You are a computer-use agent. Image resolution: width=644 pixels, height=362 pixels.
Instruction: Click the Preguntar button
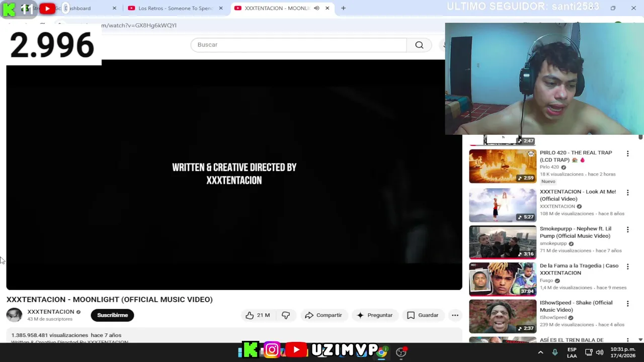tap(374, 315)
